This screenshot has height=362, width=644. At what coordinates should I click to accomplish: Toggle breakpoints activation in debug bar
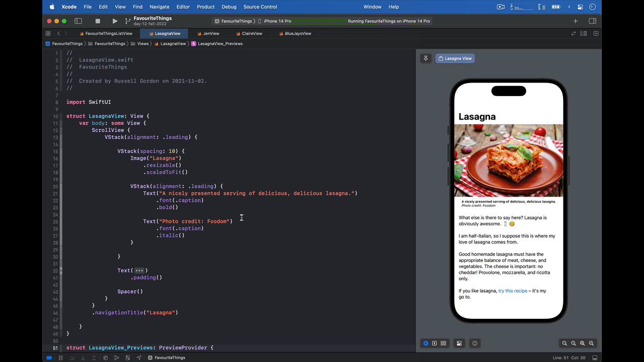(49, 358)
